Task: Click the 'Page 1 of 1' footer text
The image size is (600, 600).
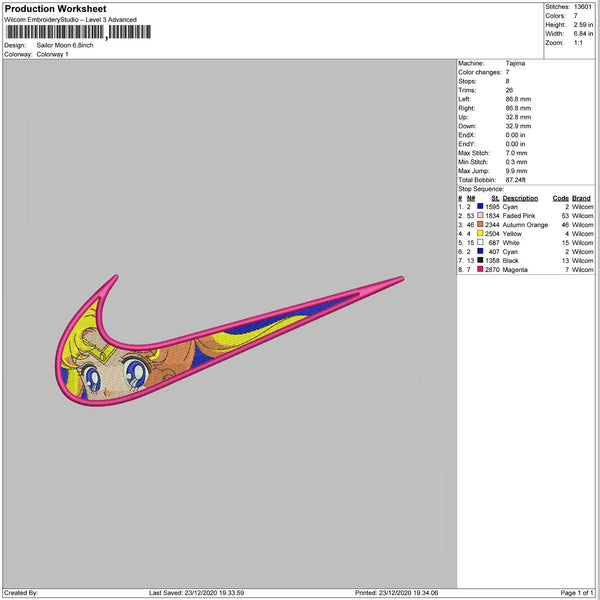Action: pyautogui.click(x=577, y=593)
